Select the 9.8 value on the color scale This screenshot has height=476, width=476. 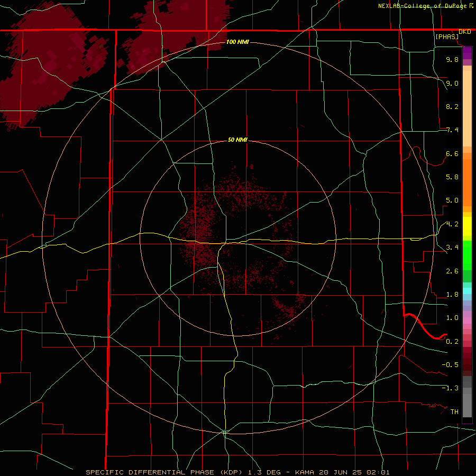tap(452, 59)
